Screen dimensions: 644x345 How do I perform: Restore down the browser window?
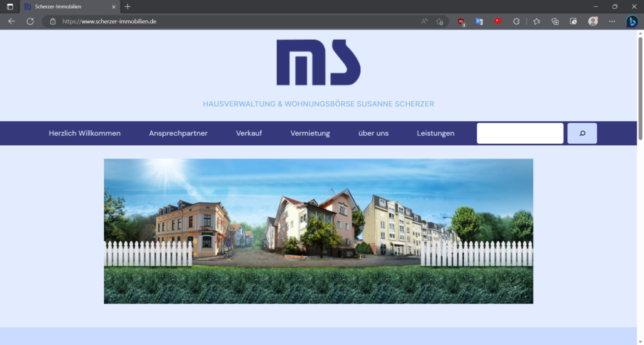click(x=615, y=6)
